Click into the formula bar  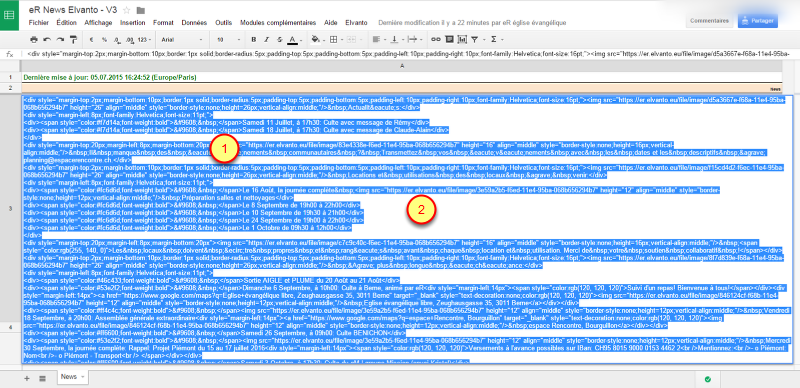pyautogui.click(x=408, y=54)
